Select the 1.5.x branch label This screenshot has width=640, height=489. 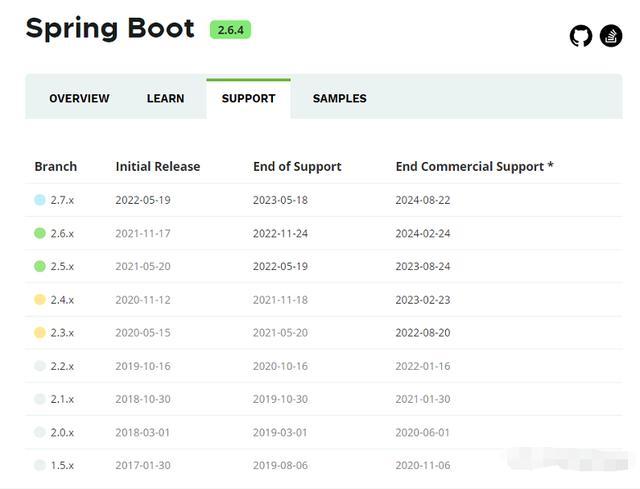[62, 465]
